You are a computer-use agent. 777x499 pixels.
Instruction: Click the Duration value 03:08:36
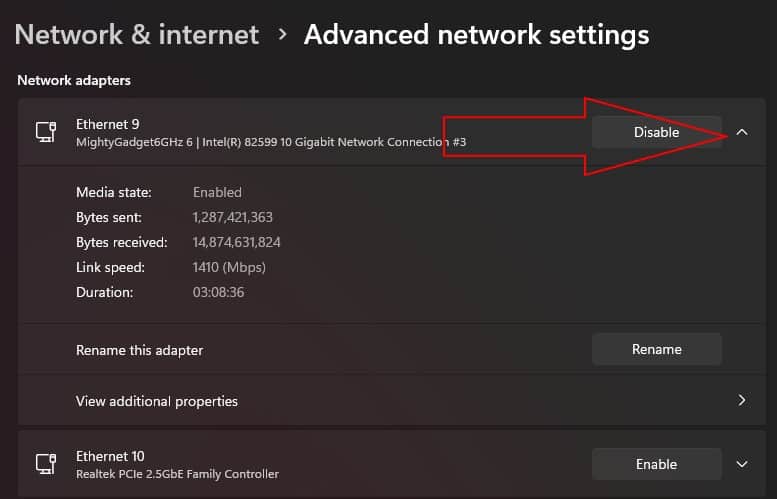tap(218, 292)
